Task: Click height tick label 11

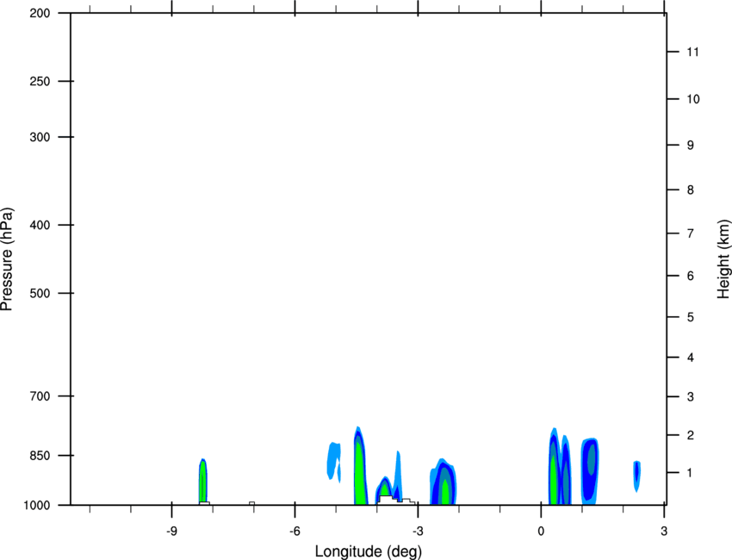Action: click(x=693, y=52)
